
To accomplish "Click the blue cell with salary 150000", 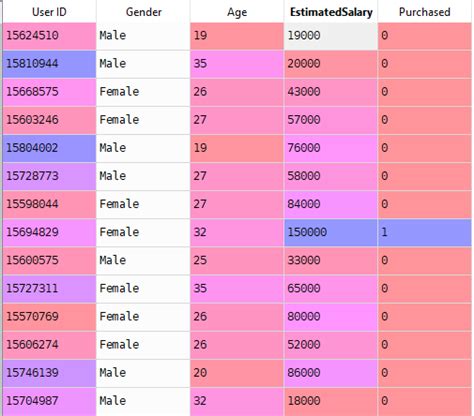I will pyautogui.click(x=331, y=233).
